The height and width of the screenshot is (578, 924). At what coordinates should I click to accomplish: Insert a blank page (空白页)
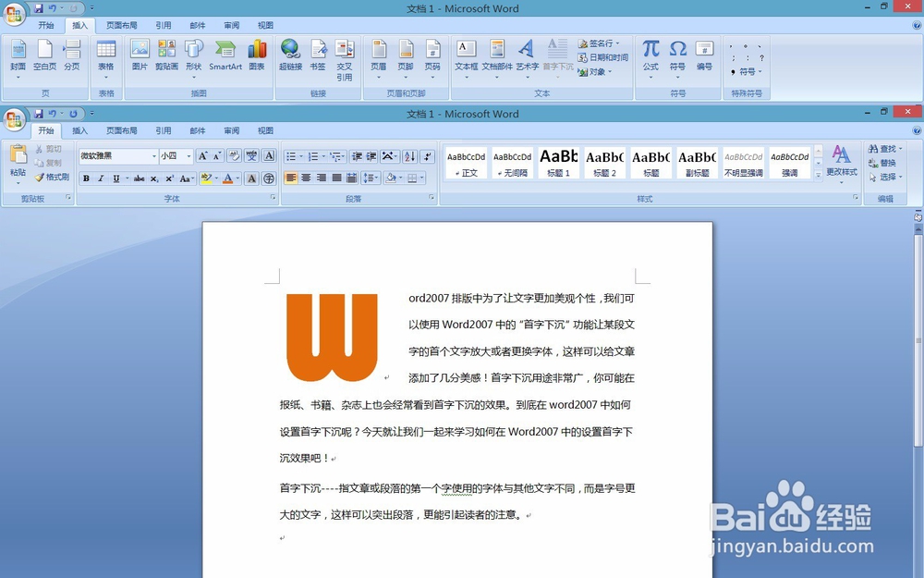44,55
